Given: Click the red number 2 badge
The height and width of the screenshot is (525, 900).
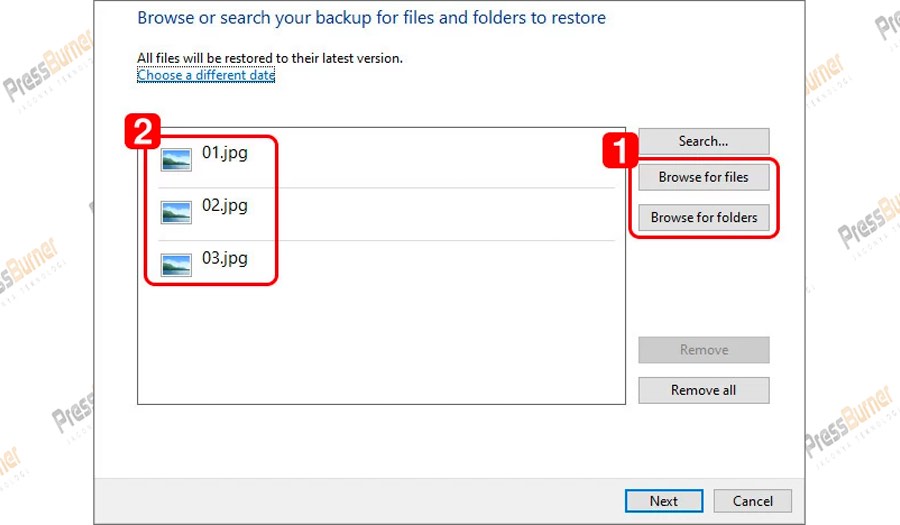Looking at the screenshot, I should pos(140,131).
